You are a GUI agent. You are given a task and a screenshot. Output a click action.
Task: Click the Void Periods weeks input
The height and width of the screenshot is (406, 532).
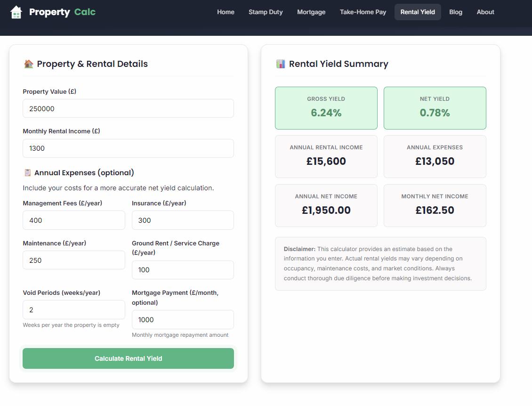pos(73,309)
